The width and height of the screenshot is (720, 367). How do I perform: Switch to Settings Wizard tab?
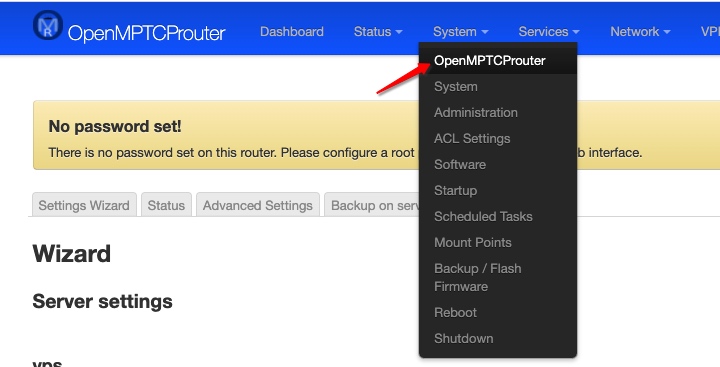coord(84,205)
